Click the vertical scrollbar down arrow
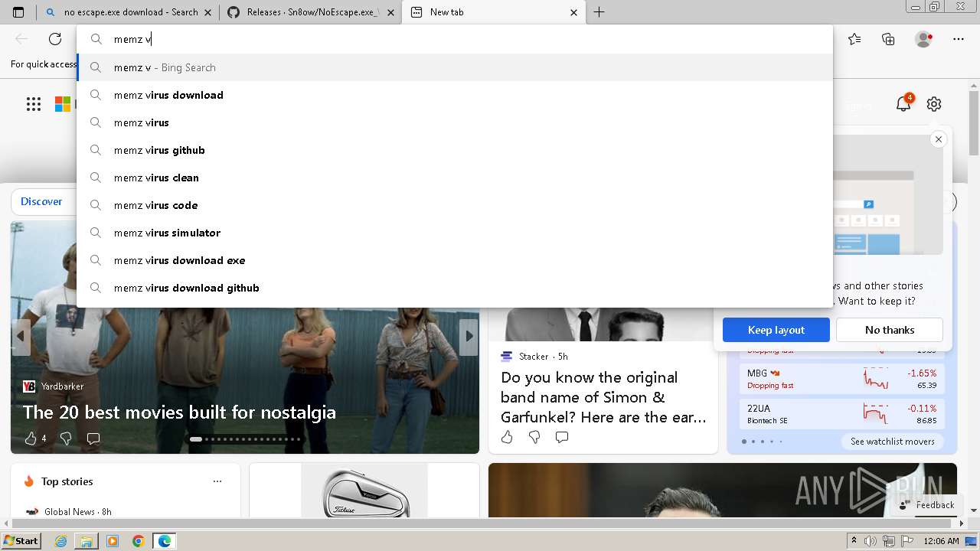Image resolution: width=980 pixels, height=551 pixels. pyautogui.click(x=974, y=510)
